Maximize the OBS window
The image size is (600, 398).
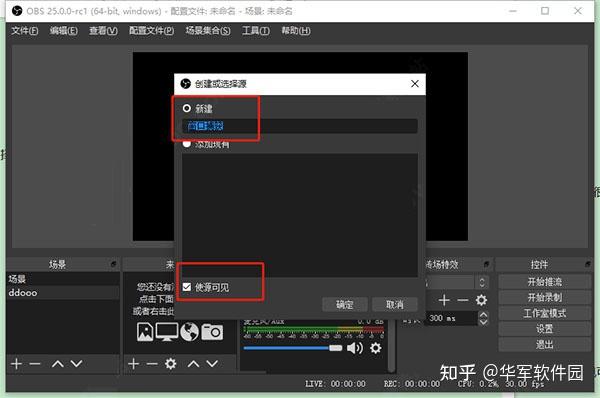tap(545, 11)
